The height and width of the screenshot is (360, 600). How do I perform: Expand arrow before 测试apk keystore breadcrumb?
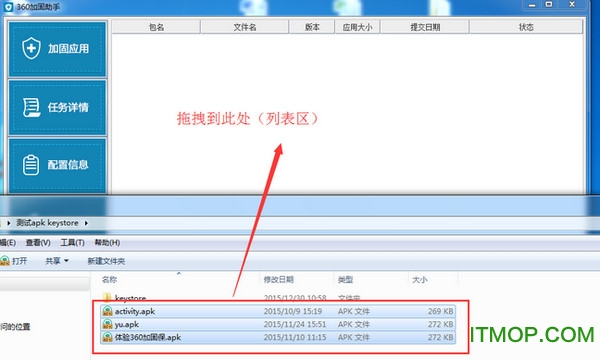click(8, 223)
